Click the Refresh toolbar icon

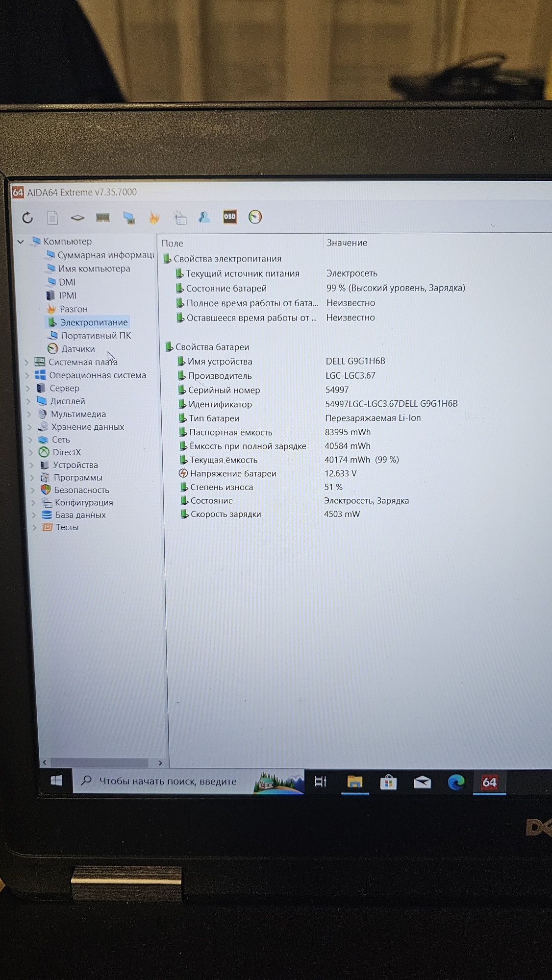(27, 218)
